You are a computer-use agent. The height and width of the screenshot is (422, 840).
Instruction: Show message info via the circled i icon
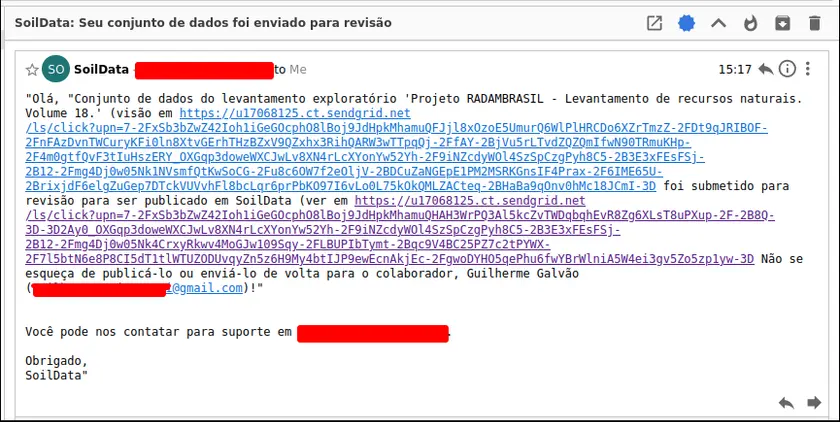click(x=788, y=69)
